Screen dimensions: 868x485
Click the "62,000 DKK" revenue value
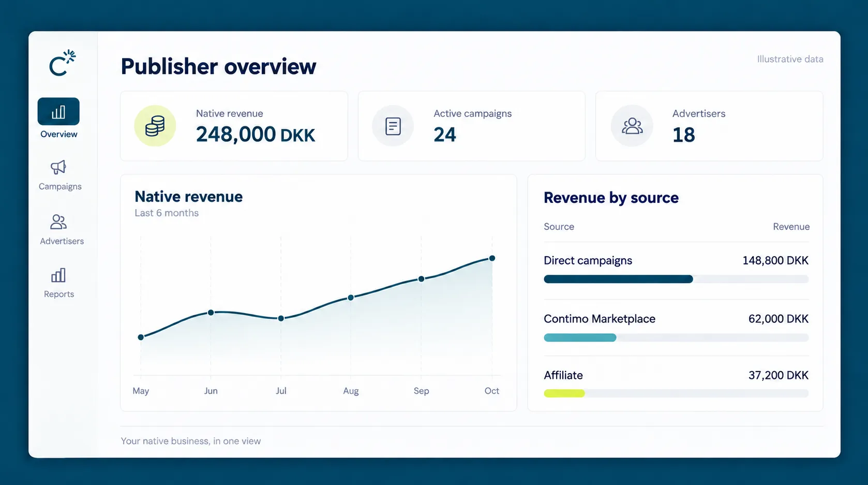point(779,319)
